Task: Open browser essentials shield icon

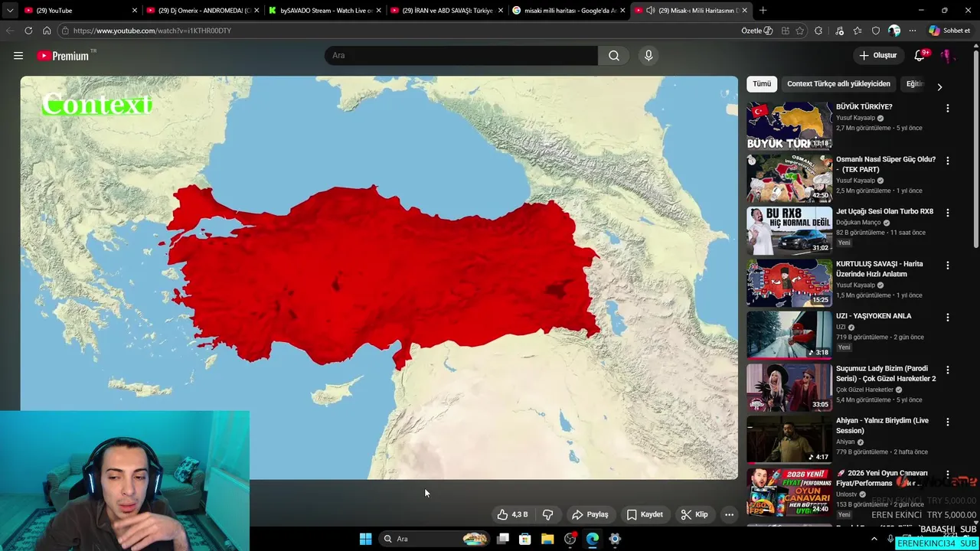Action: tap(876, 31)
